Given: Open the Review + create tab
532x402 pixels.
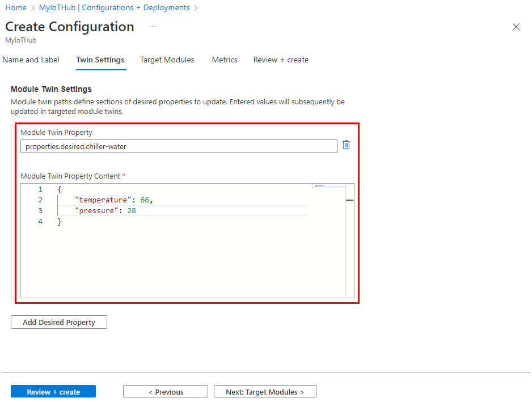Looking at the screenshot, I should point(281,60).
